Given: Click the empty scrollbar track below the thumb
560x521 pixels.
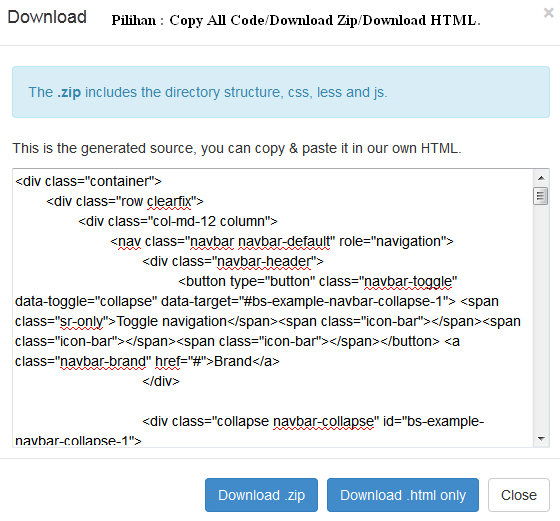Looking at the screenshot, I should [541, 318].
